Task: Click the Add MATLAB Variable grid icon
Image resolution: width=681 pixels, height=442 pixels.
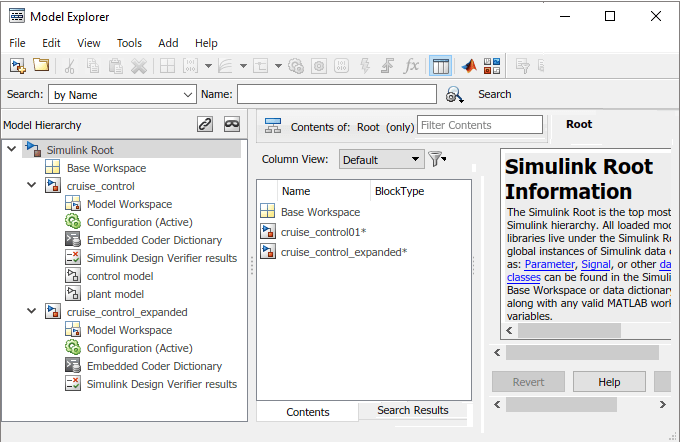Action: tap(167, 66)
